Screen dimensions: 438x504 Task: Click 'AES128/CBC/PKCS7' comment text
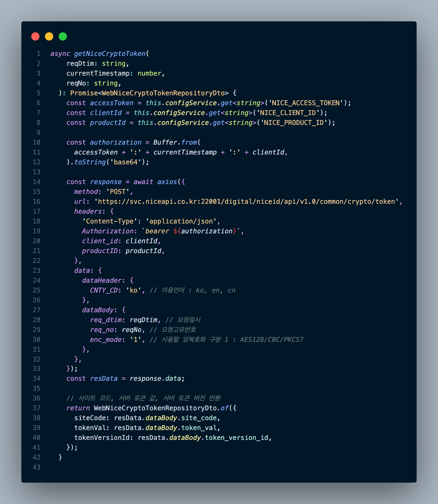pos(272,340)
